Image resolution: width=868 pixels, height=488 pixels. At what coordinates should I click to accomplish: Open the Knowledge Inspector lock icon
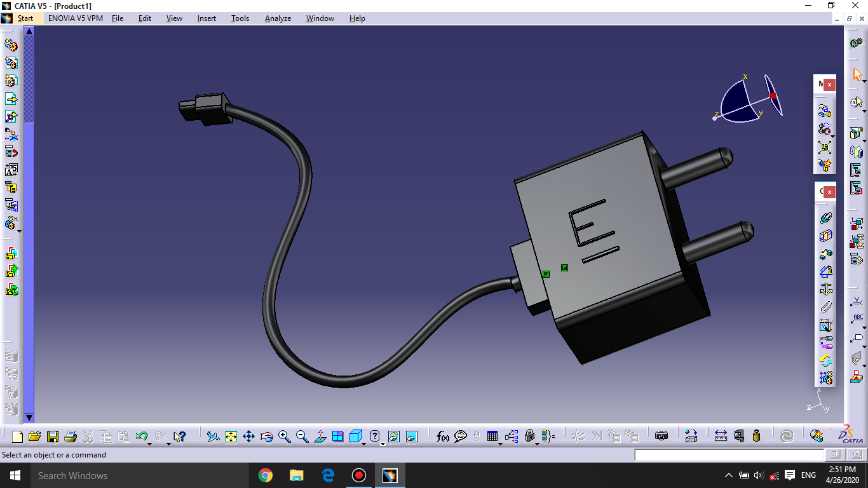tap(529, 437)
